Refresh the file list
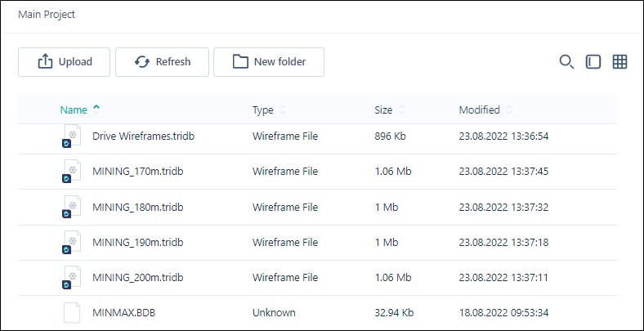This screenshot has width=644, height=331. coord(163,62)
